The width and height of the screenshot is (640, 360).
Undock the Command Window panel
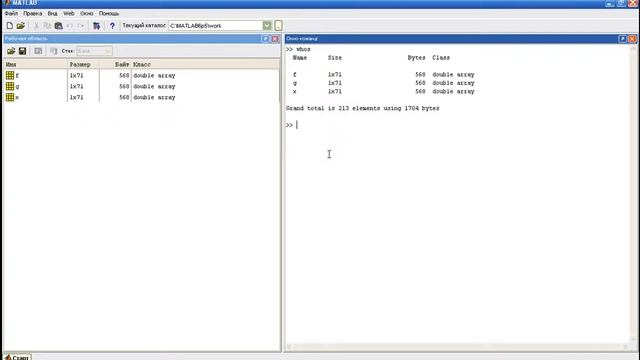622,39
